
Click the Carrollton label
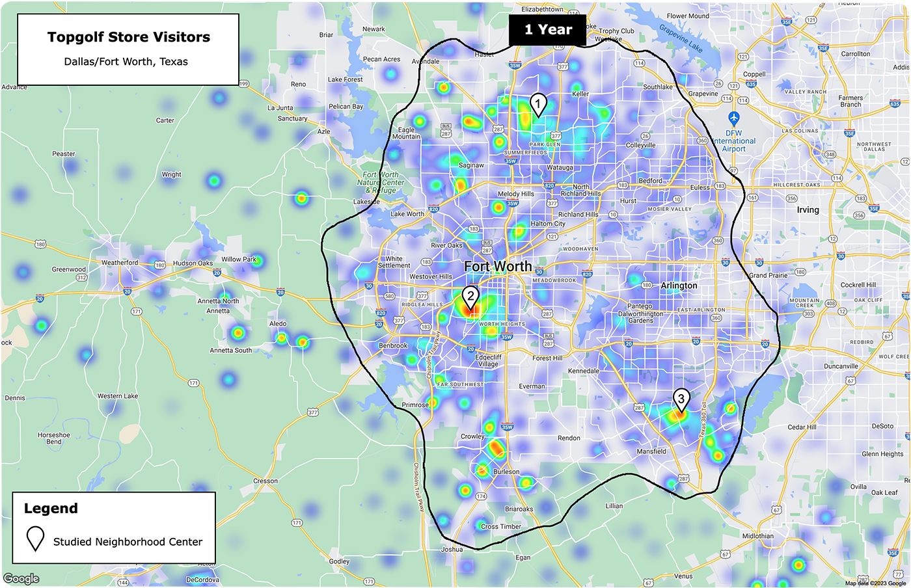pos(856,54)
